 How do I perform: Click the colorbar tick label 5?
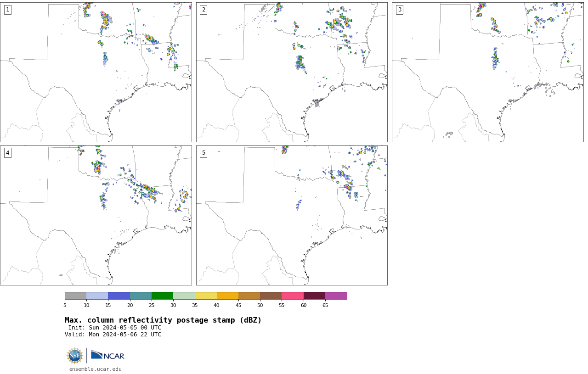[x=65, y=306]
